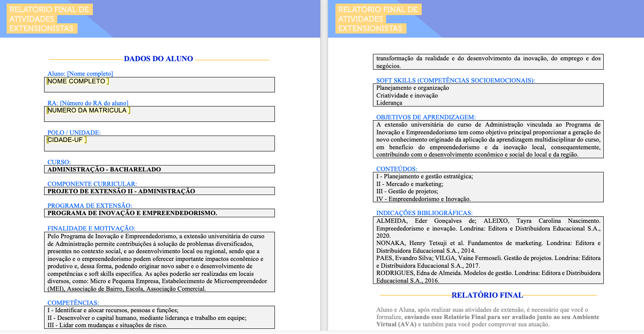The width and height of the screenshot is (644, 334).
Task: Click the OBJETIVOS DE APRENDIZAGEM label
Action: tap(426, 117)
